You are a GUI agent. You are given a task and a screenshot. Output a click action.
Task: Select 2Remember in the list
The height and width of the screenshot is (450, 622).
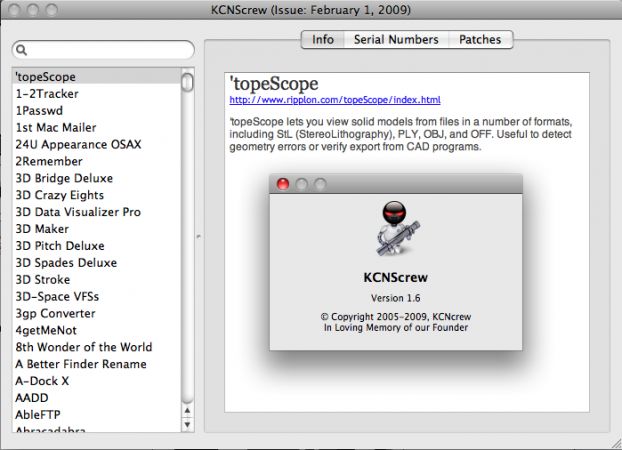[x=96, y=161]
